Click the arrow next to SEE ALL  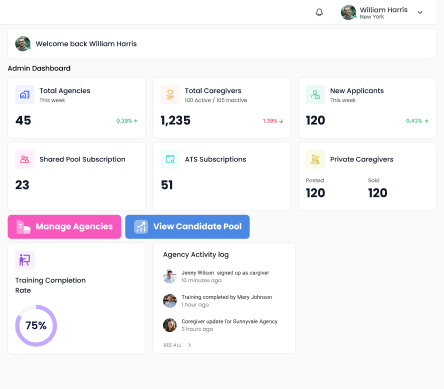[190, 345]
